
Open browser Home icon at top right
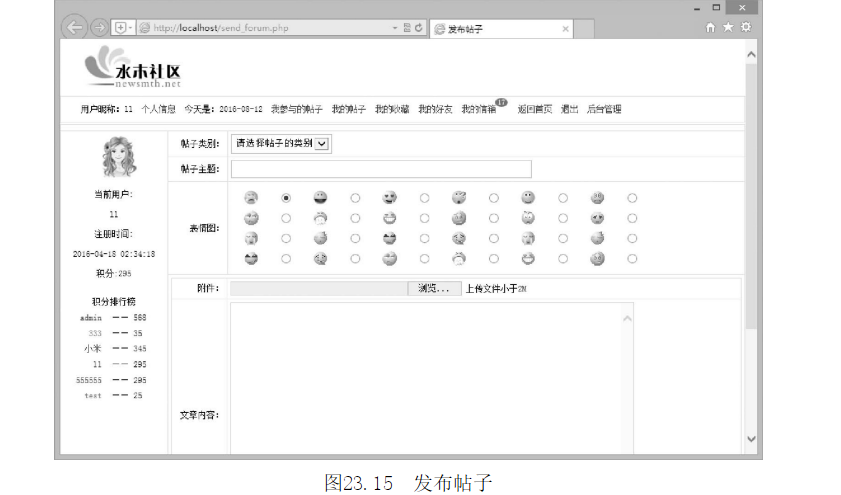coord(711,27)
